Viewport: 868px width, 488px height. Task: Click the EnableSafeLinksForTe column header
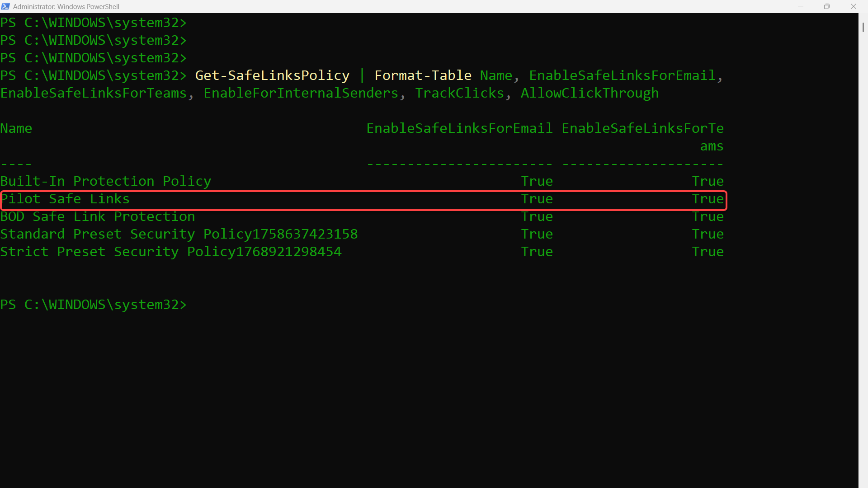coord(642,128)
